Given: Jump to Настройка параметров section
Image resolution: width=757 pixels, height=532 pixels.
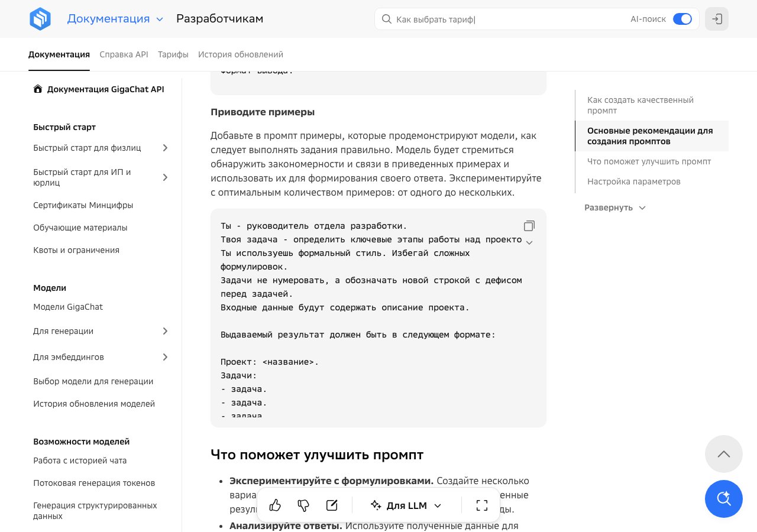Looking at the screenshot, I should 634,181.
